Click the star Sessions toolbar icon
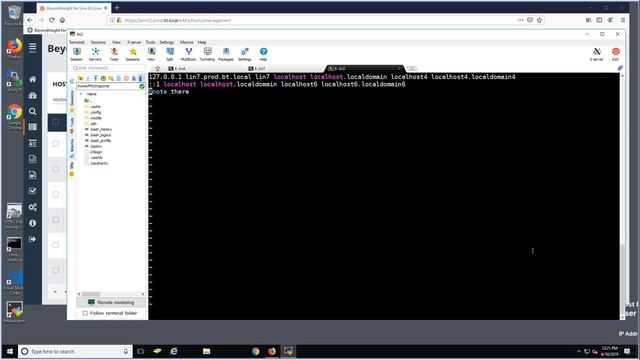 pos(133,53)
